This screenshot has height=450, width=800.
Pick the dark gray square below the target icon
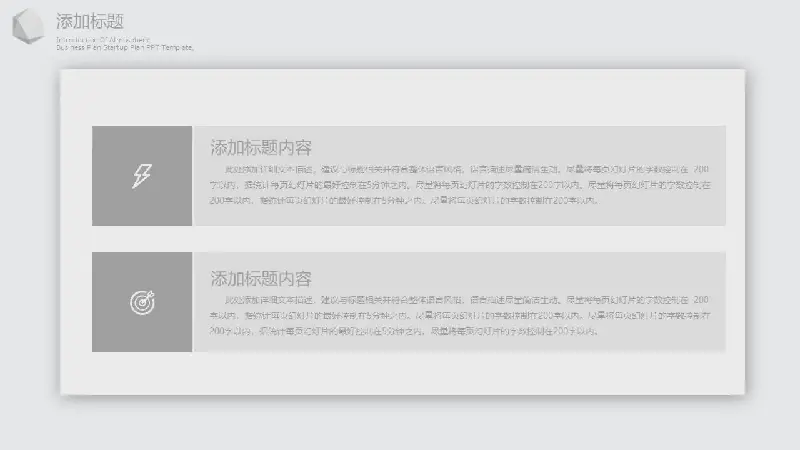click(x=142, y=338)
